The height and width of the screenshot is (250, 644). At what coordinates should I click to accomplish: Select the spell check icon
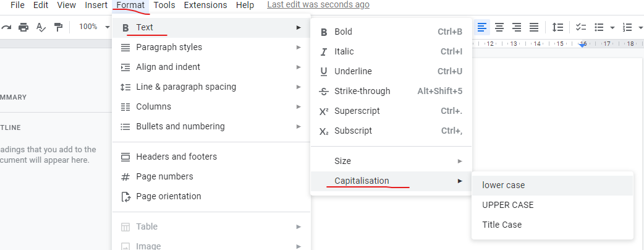pos(41,27)
